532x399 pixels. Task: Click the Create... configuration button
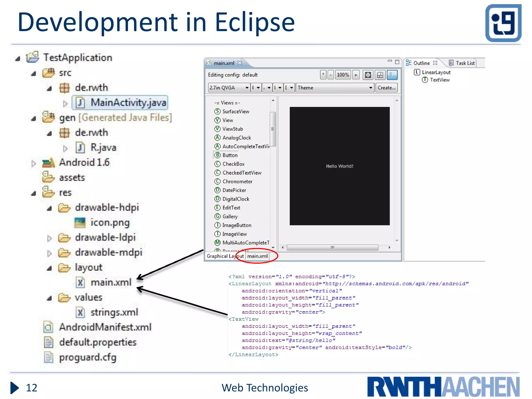tap(387, 88)
